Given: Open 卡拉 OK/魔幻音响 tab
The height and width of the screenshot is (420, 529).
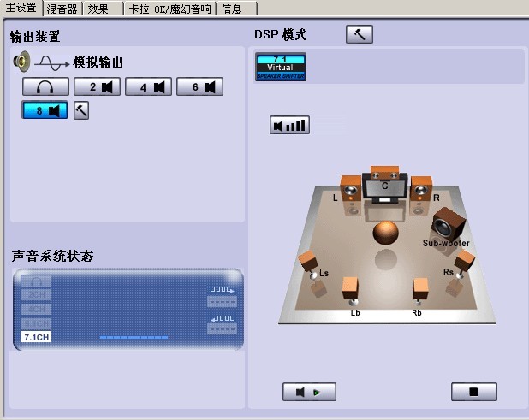Looking at the screenshot, I should (x=169, y=9).
